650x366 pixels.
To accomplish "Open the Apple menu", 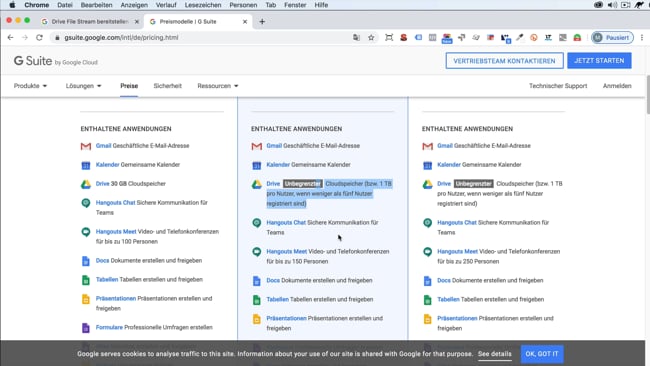I will point(12,5).
